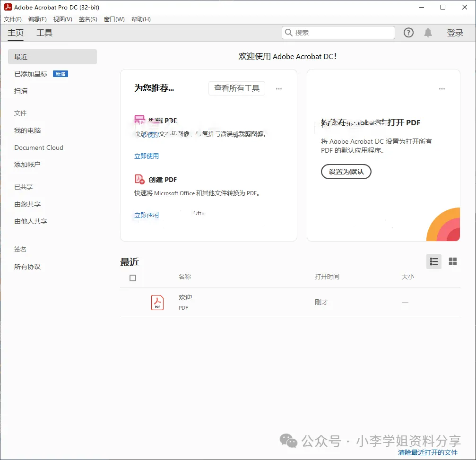This screenshot has width=476, height=460.
Task: Open more options on default PDF card
Action: point(441,89)
